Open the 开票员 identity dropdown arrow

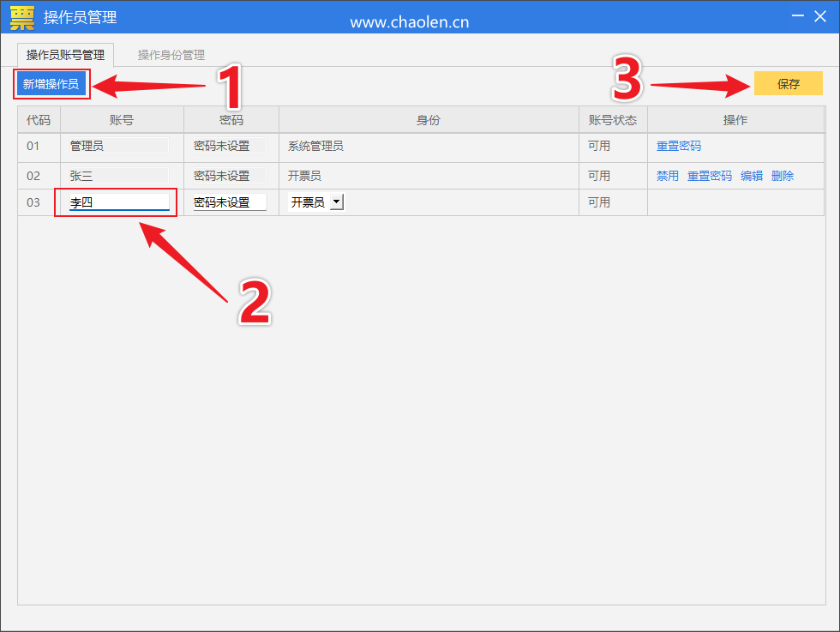click(336, 202)
